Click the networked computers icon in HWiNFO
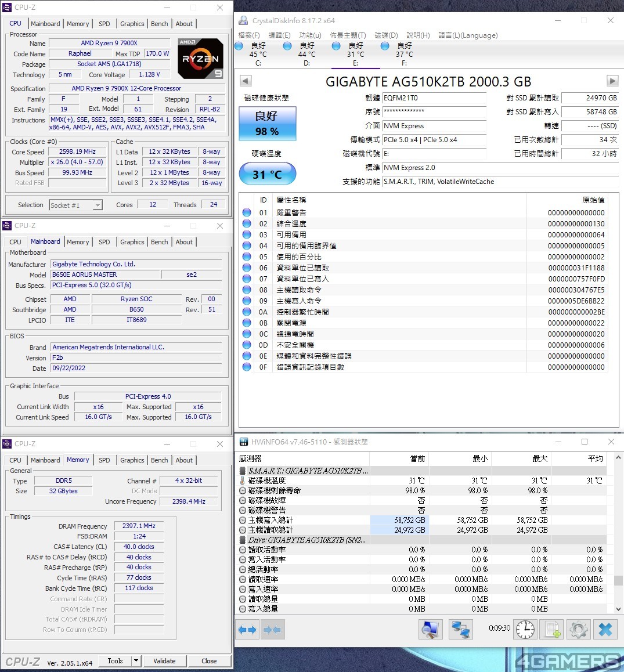 pos(461,630)
